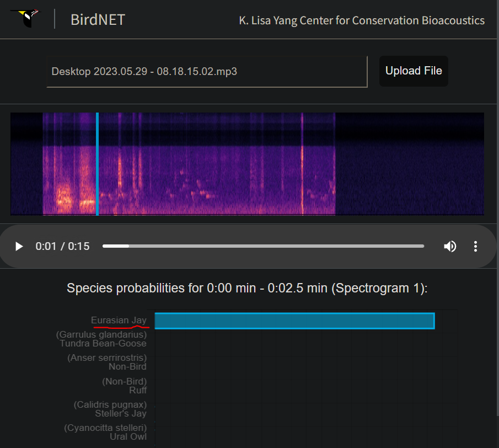
Task: Click the BirdNET woodpecker logo
Action: 29,18
